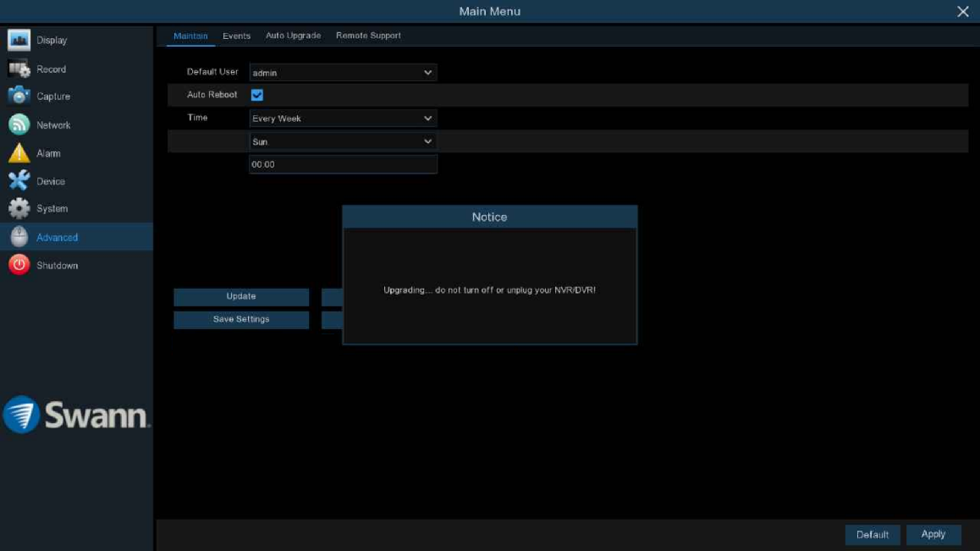980x551 pixels.
Task: Click the Main Menu title text
Action: pos(489,11)
